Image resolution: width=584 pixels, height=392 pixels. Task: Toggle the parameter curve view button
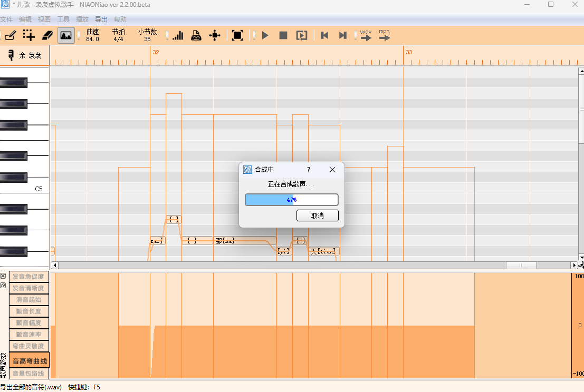pyautogui.click(x=66, y=35)
